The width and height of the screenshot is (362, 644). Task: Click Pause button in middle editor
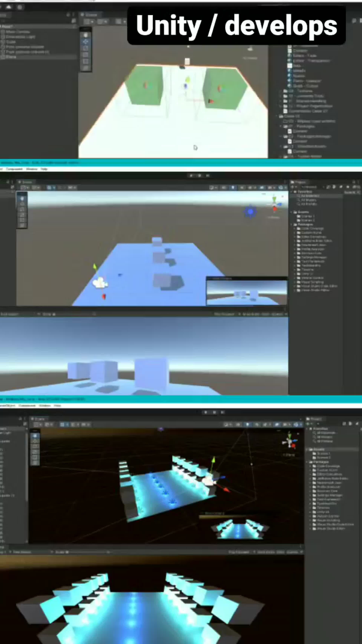pos(199,175)
